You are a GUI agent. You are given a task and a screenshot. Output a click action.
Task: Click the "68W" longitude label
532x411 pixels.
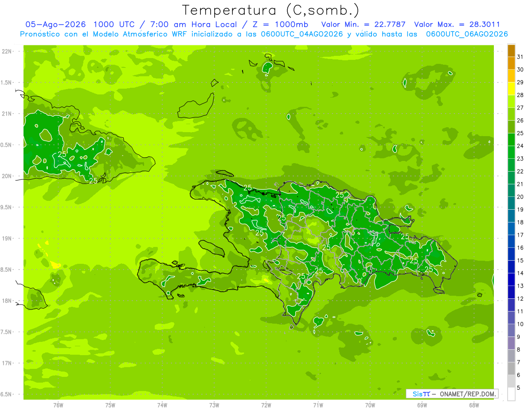pos(474,405)
